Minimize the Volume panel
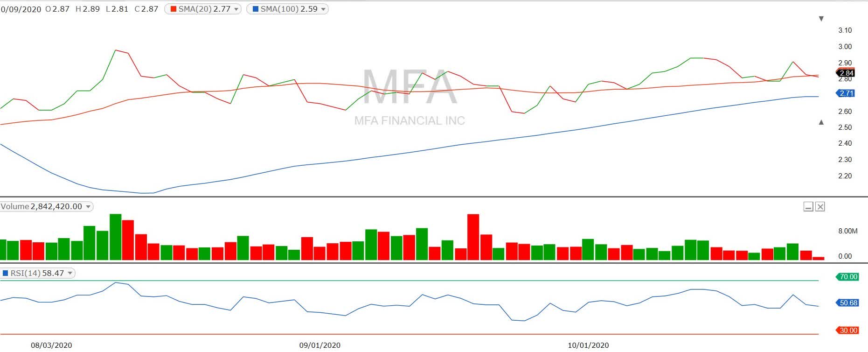868x352 pixels. coord(808,206)
